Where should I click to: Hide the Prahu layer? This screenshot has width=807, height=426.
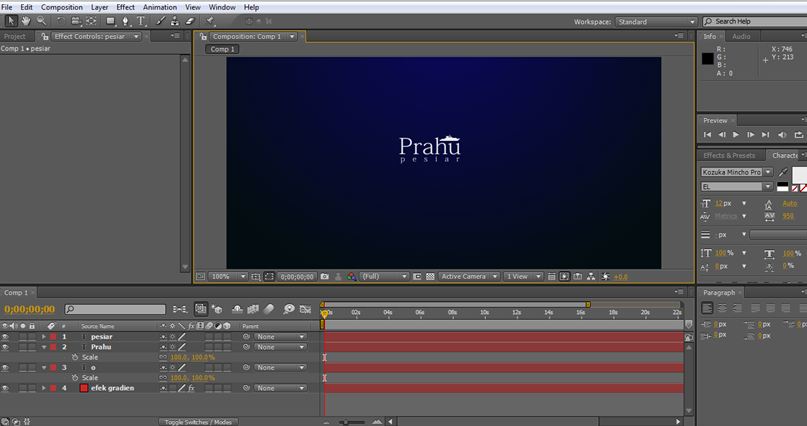[x=5, y=347]
